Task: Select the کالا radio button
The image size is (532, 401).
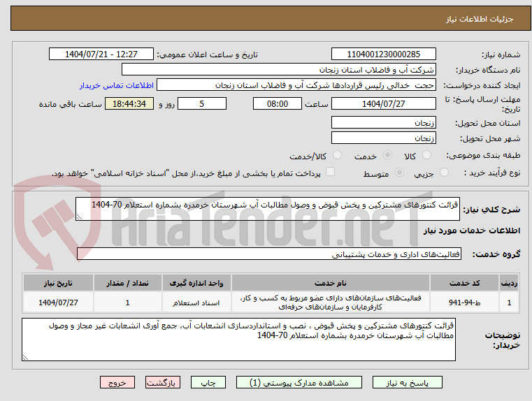Action: pos(426,155)
